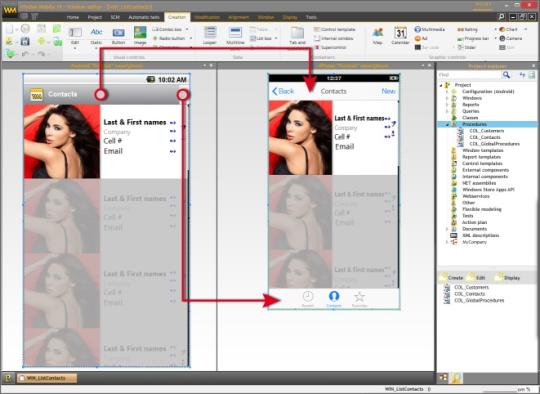Select COL_Contacts in the lower list
Screen dimensions: 540x394
coord(470,294)
